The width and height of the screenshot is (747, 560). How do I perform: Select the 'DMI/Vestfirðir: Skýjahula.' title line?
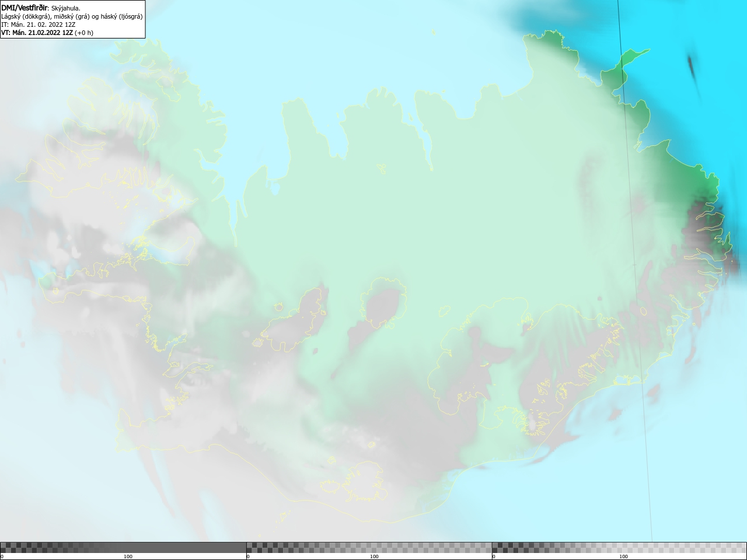41,8
